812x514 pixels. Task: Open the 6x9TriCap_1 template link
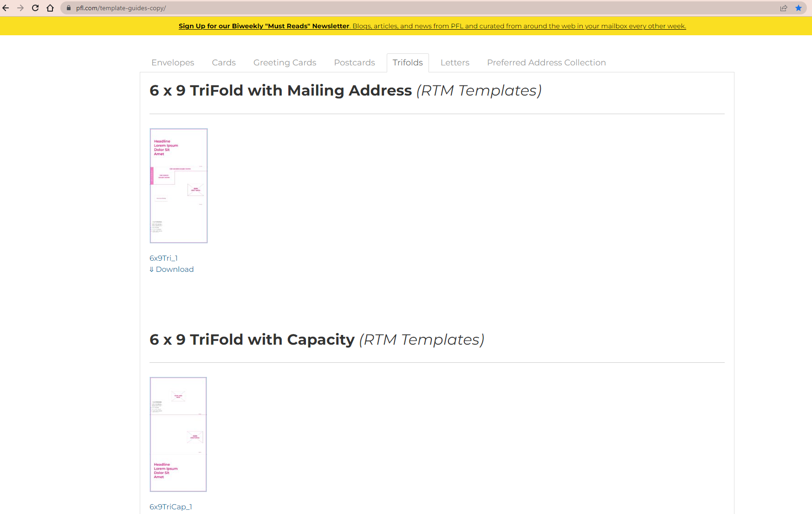click(171, 507)
